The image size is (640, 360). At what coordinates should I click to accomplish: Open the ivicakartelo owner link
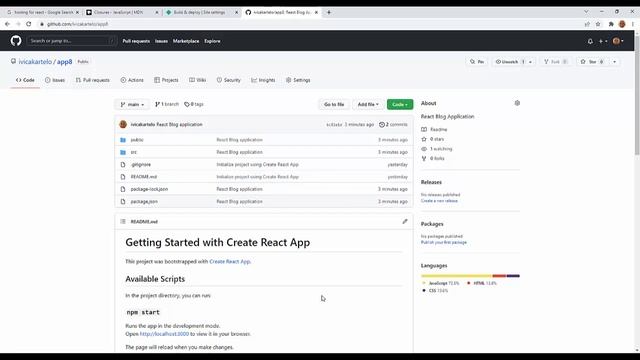point(35,62)
